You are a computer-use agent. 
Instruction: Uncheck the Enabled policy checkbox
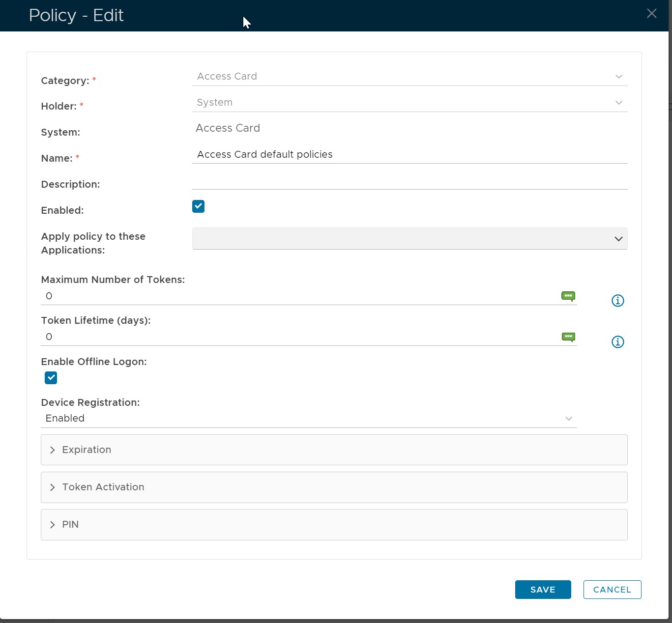tap(198, 206)
